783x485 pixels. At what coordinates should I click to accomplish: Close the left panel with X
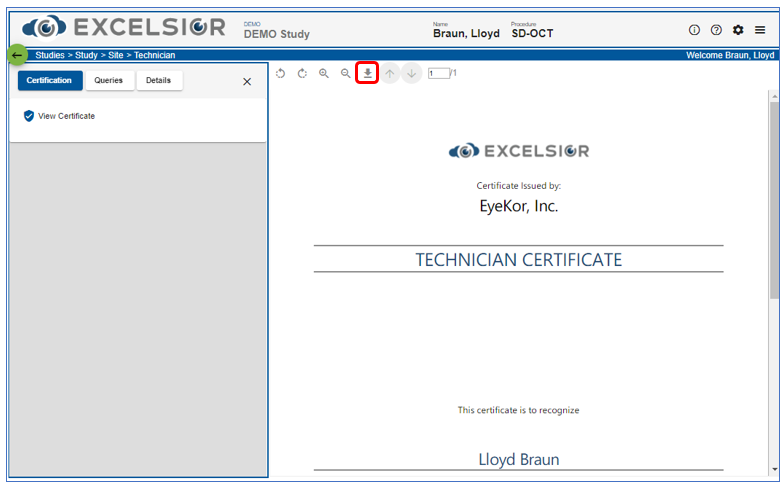[x=247, y=81]
